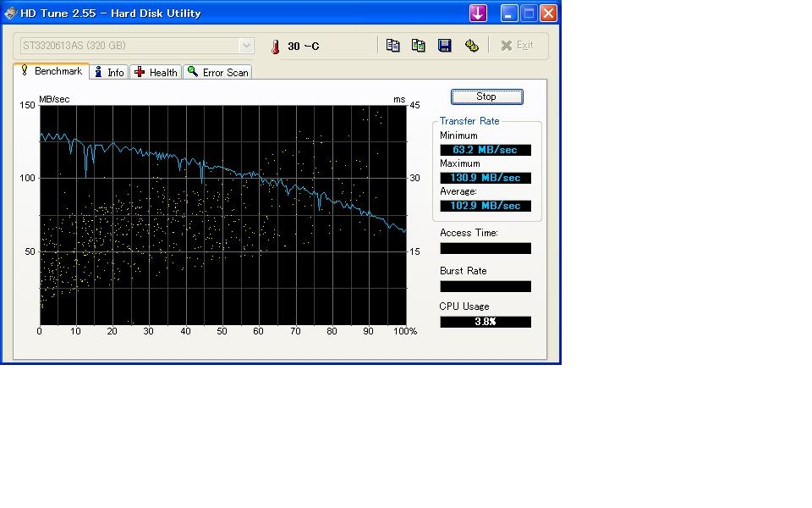Viewport: 812px width, 508px height.
Task: Click the Exit button
Action: (517, 46)
